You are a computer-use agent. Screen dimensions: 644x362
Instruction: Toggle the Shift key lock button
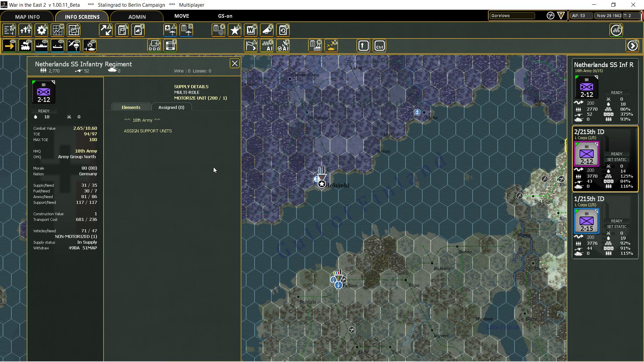[363, 46]
